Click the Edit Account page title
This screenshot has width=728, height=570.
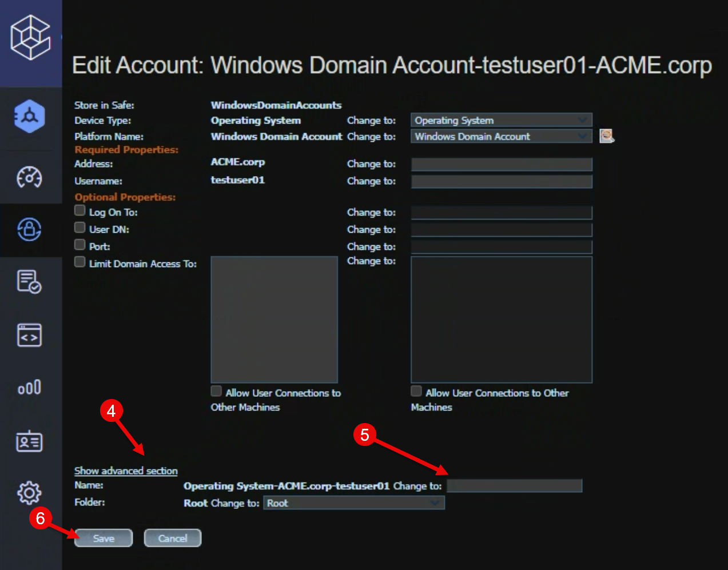click(x=392, y=65)
